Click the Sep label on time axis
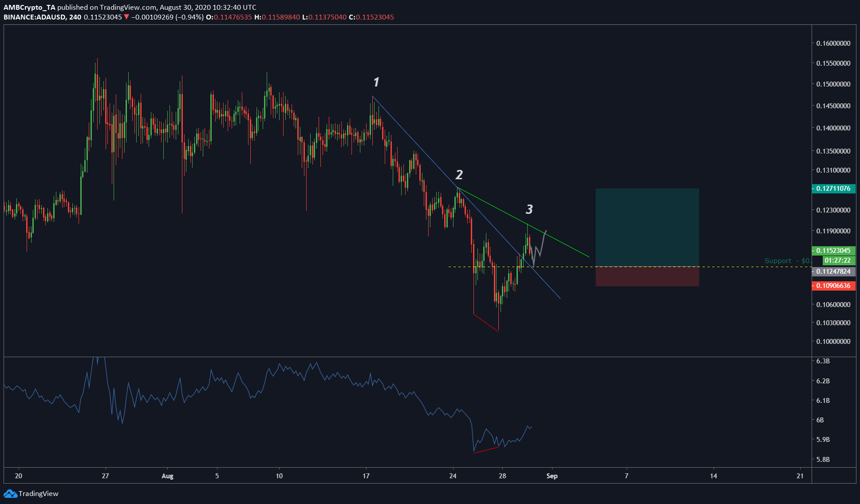 pos(552,476)
